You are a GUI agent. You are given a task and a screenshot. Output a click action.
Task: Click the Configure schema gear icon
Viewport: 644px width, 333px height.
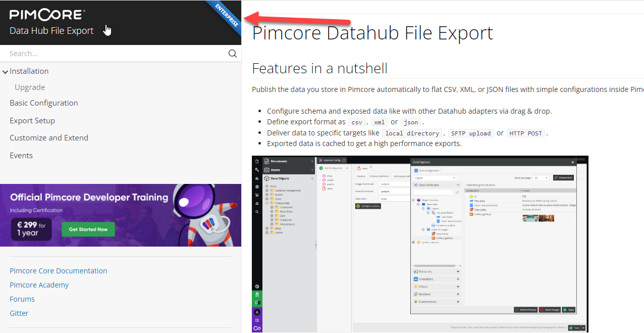pyautogui.click(x=358, y=206)
